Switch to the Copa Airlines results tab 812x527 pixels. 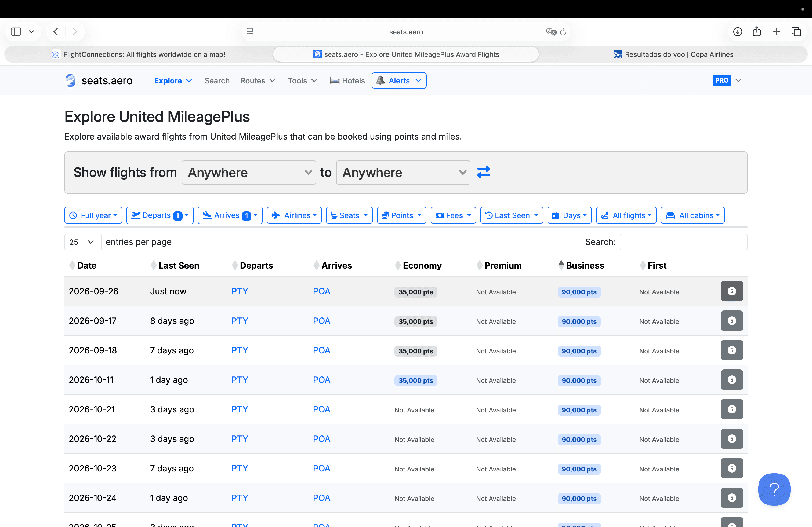(x=673, y=54)
